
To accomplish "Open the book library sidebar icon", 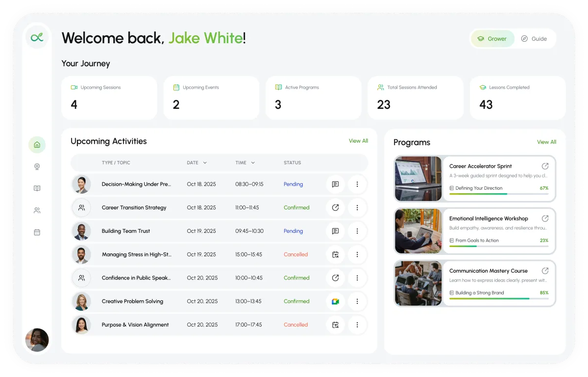I will coord(37,188).
